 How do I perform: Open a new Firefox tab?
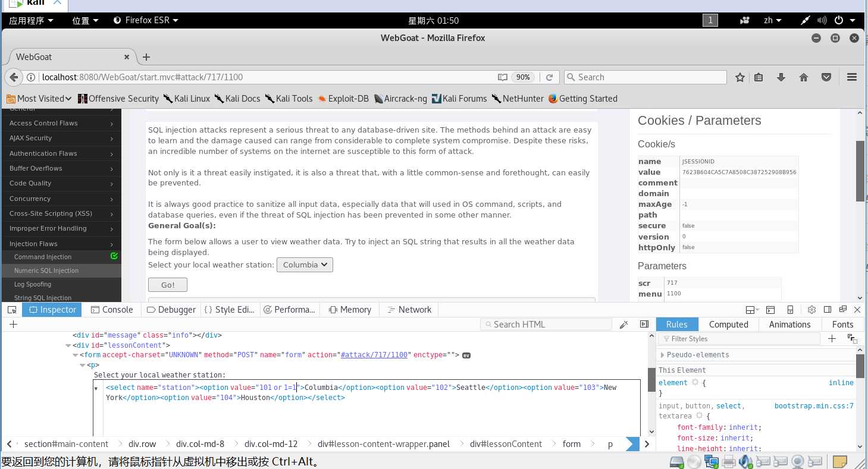(146, 57)
